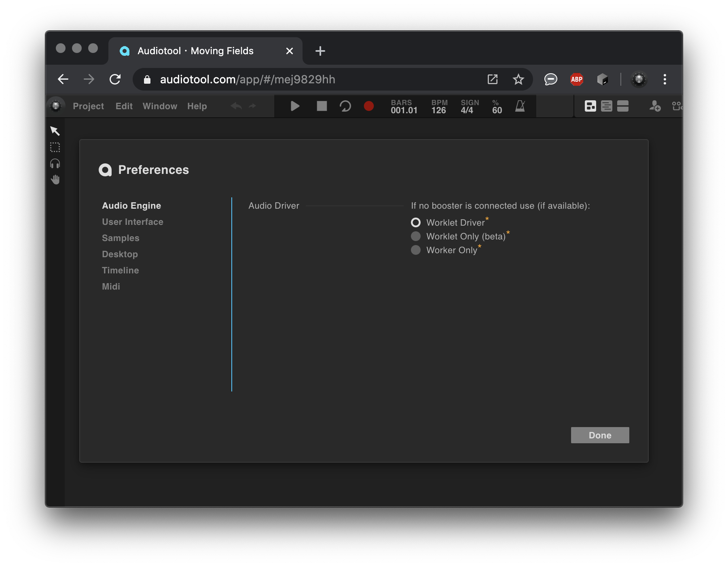
Task: Click the add collaborator person icon
Action: [655, 106]
